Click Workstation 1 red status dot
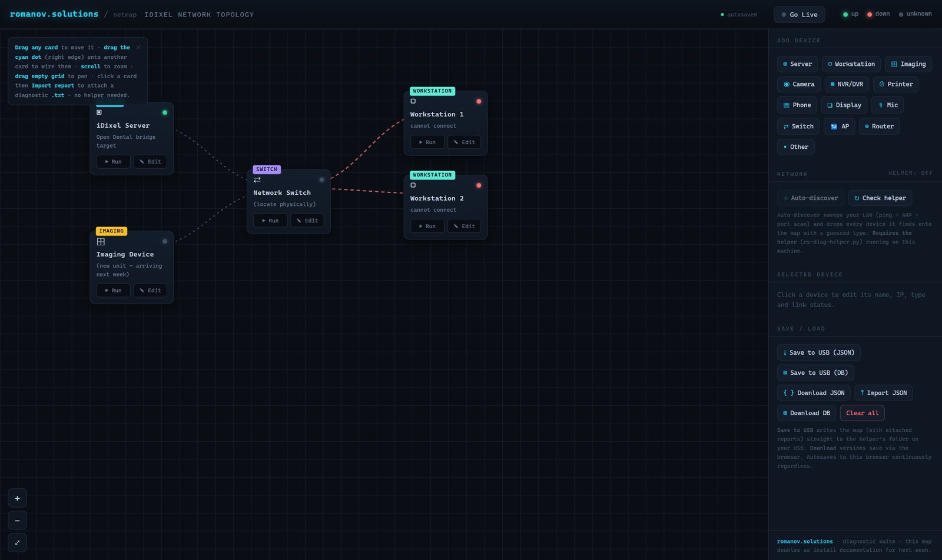Viewport: 942px width, 560px height. [x=479, y=101]
